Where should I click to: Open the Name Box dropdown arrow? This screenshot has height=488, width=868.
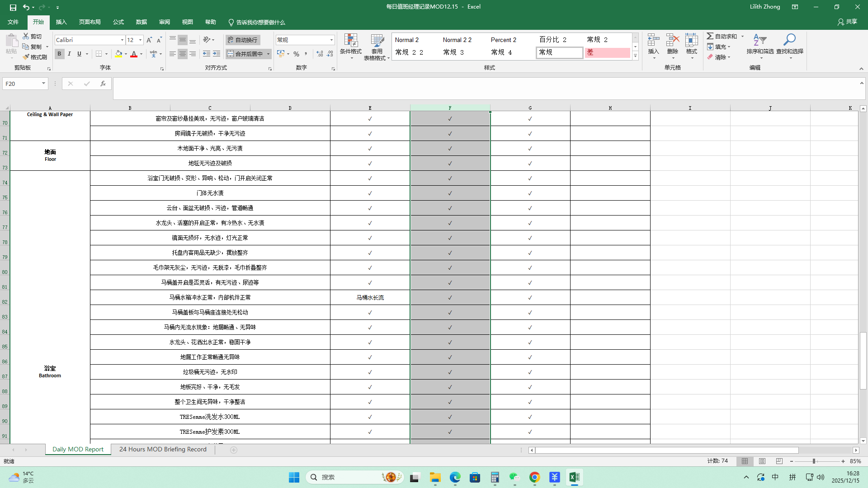(43, 84)
